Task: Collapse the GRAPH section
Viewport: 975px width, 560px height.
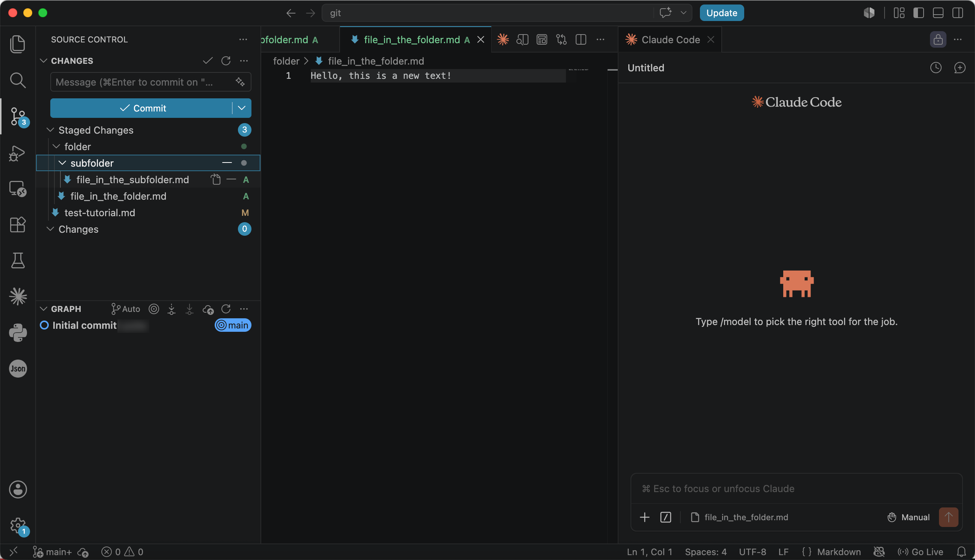Action: [x=44, y=309]
